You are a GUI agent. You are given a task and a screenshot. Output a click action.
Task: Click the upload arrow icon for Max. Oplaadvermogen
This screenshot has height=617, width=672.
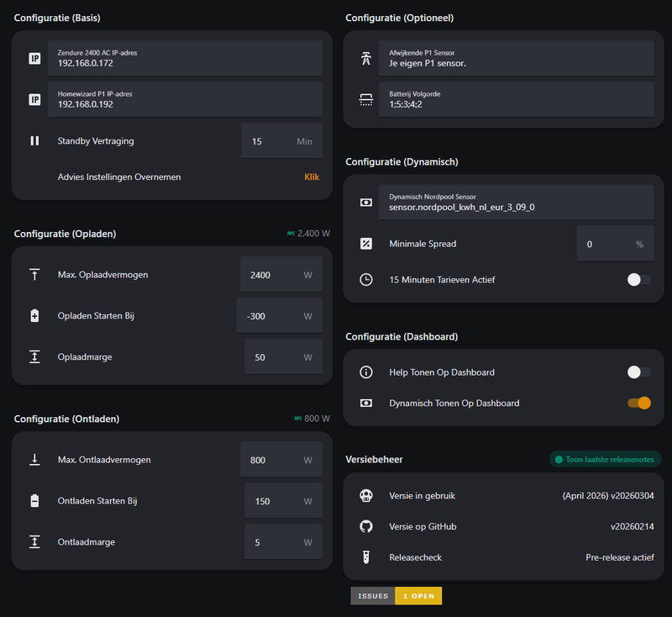pos(34,275)
